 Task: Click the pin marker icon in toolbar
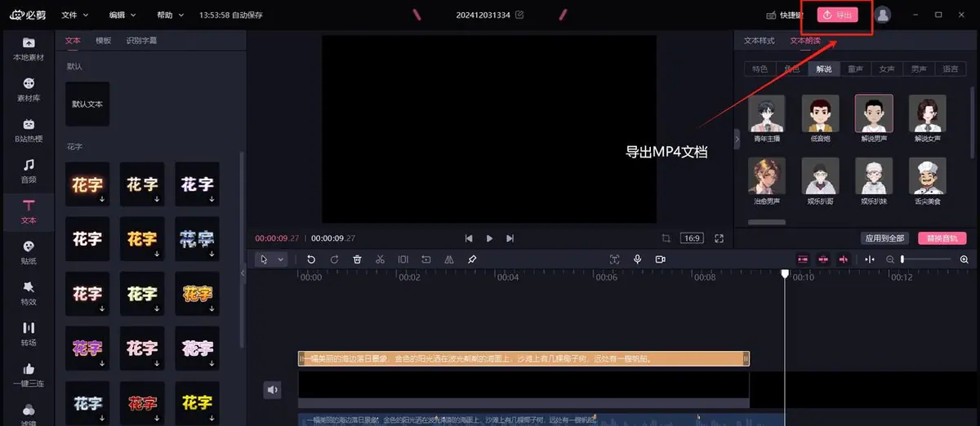point(471,260)
